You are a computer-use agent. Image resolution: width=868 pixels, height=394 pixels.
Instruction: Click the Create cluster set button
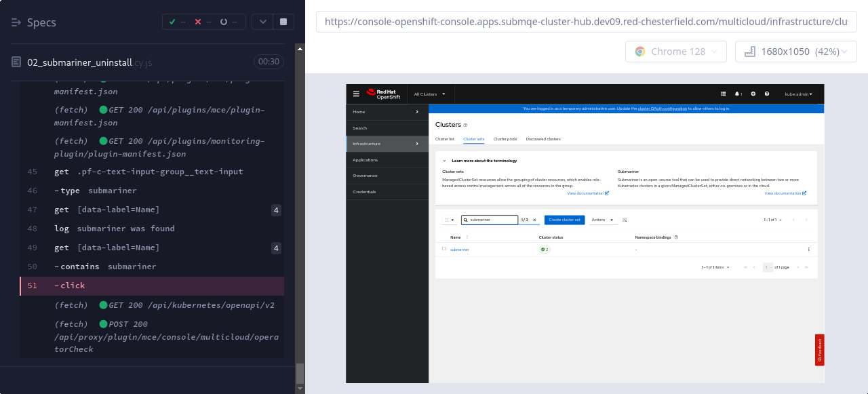564,220
